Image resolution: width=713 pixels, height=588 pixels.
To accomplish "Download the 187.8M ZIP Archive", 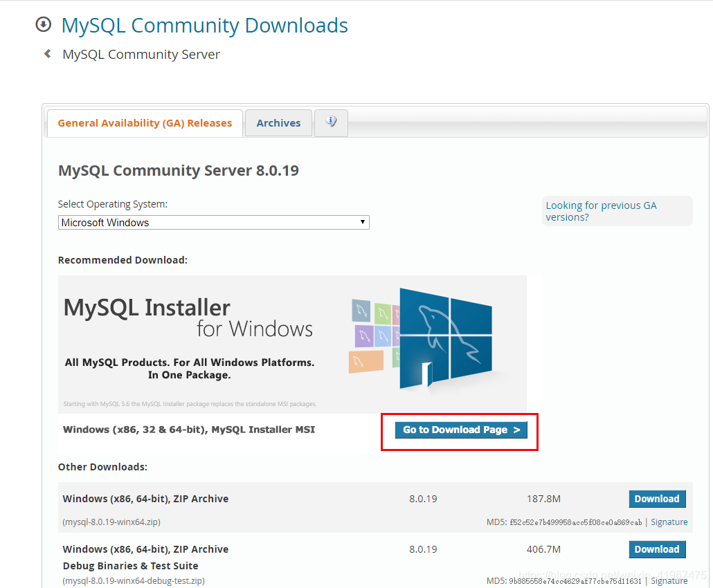I will tap(657, 499).
